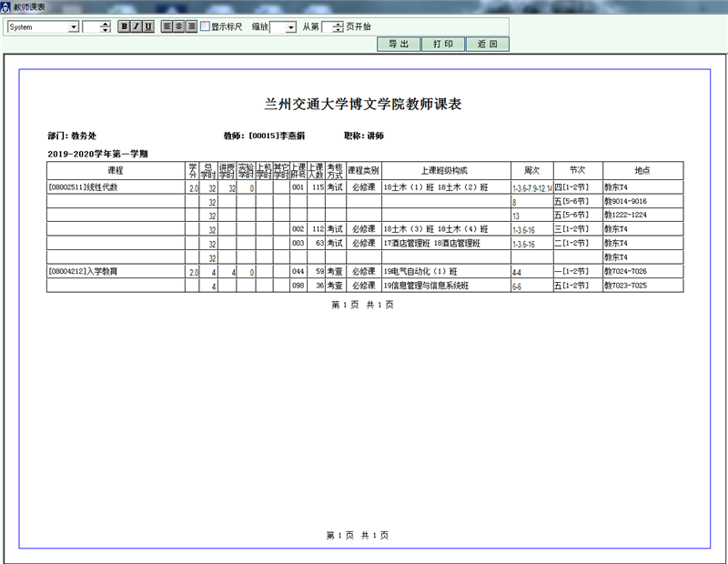Align text to the left
728x564 pixels.
[167, 26]
